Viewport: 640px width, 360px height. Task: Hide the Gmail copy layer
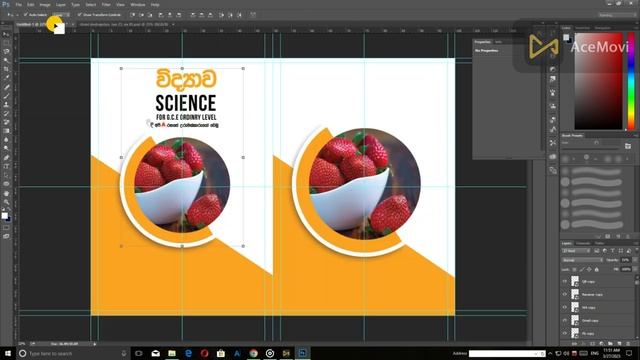(565, 320)
